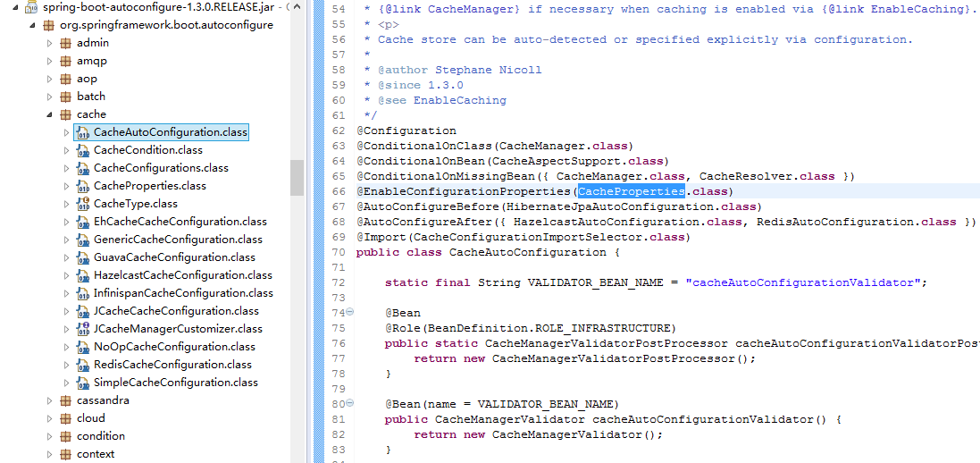The image size is (980, 463).
Task: Click the CacheType.class enum icon
Action: click(x=82, y=204)
